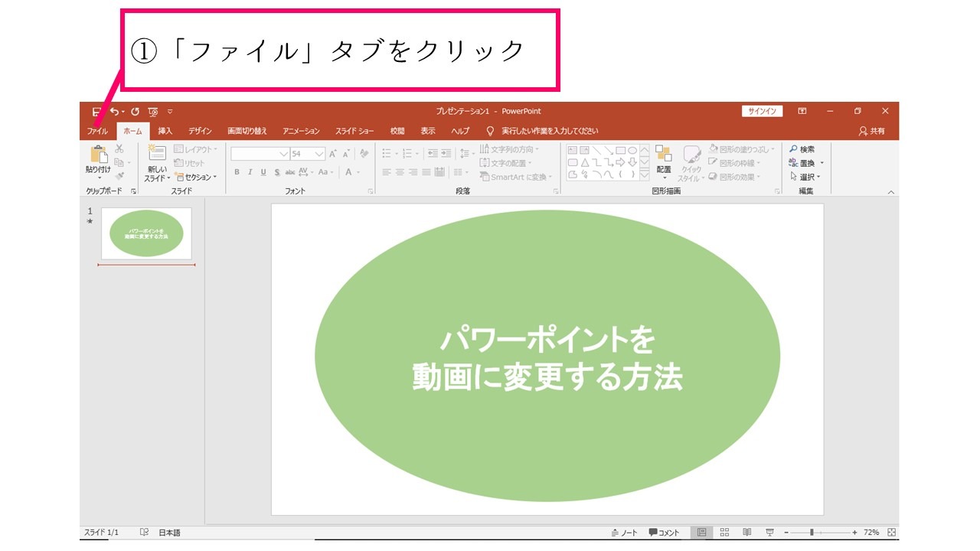Viewport: 980px width, 551px height.
Task: Open 選択 (Select) dropdown
Action: [805, 177]
